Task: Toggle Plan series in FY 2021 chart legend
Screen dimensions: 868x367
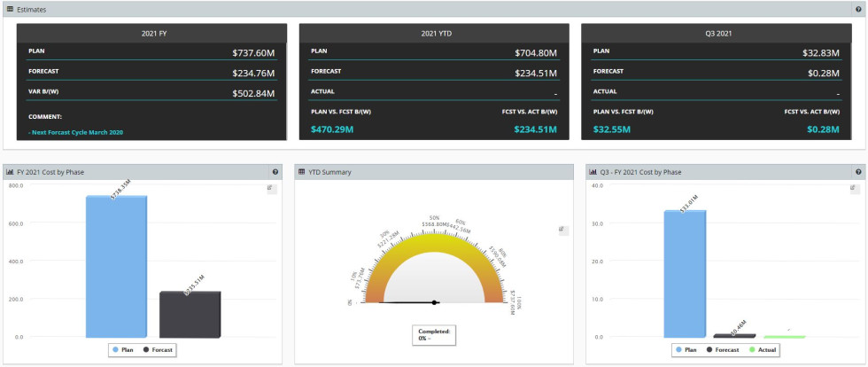Action: 123,350
